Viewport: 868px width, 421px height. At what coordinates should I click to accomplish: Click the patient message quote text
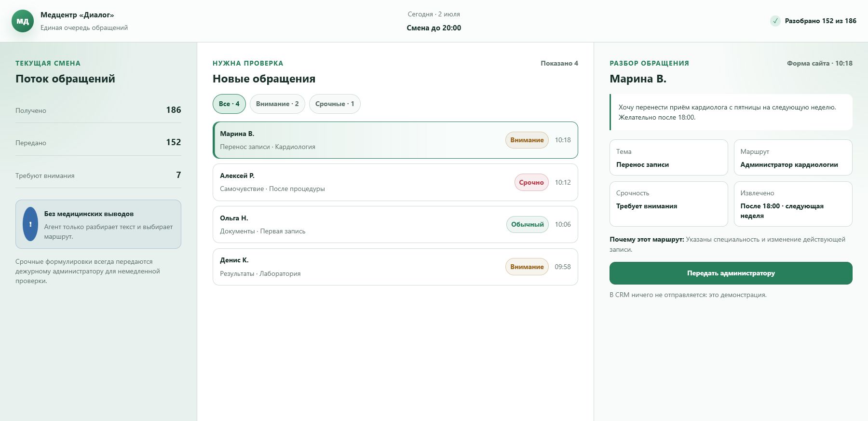[727, 112]
